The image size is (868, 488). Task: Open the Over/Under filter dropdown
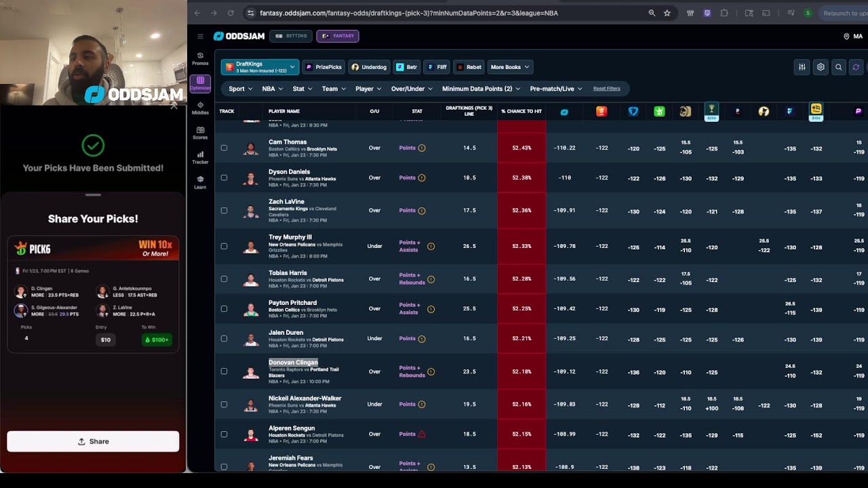412,89
